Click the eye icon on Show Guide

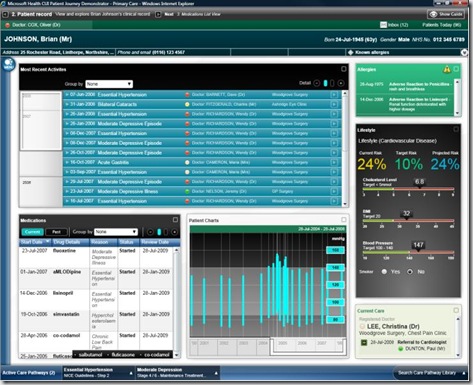pos(433,14)
